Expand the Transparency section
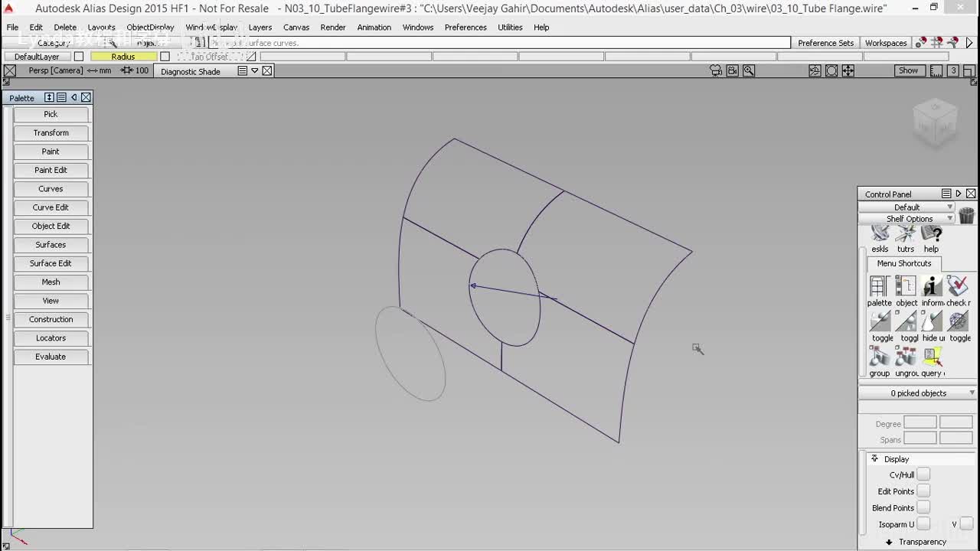Image resolution: width=980 pixels, height=551 pixels. click(x=889, y=542)
